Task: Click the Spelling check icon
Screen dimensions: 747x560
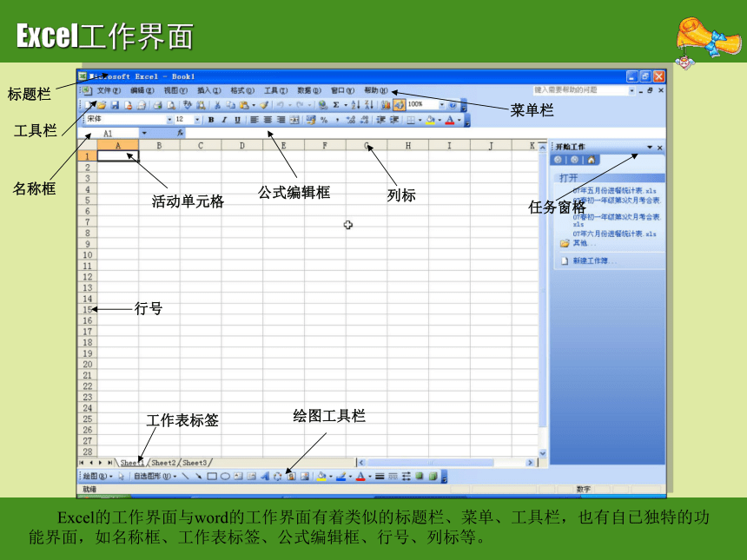Action: click(x=188, y=105)
